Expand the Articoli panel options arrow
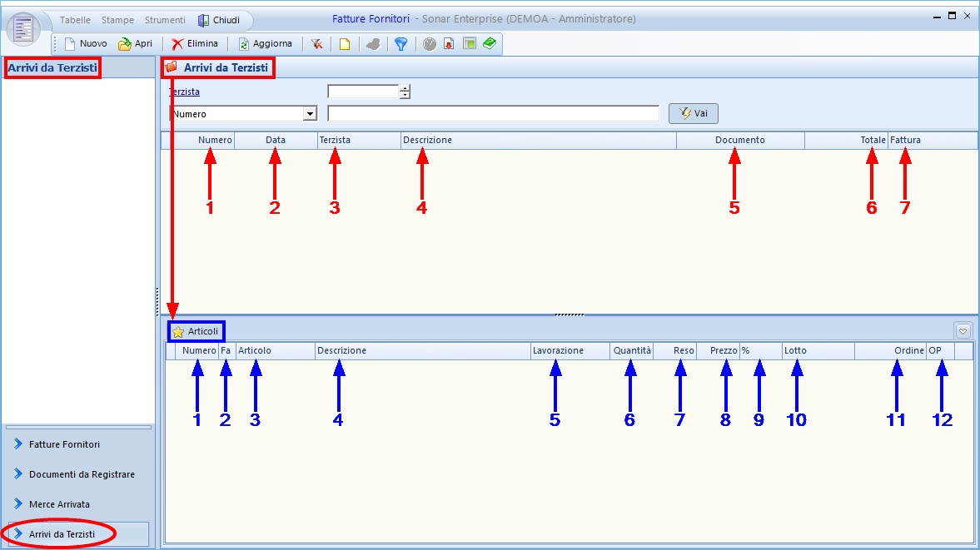This screenshot has height=550, width=980. pyautogui.click(x=963, y=331)
